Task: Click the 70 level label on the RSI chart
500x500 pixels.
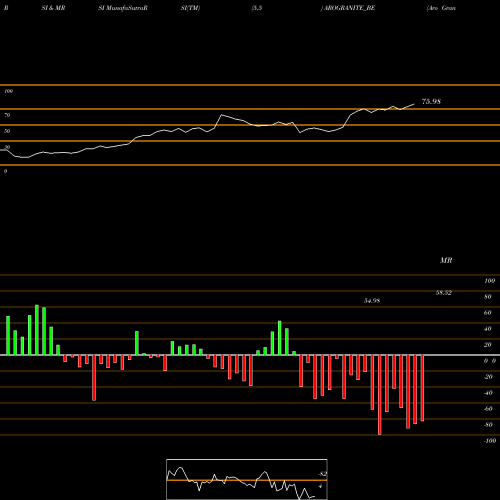Action: pyautogui.click(x=7, y=115)
